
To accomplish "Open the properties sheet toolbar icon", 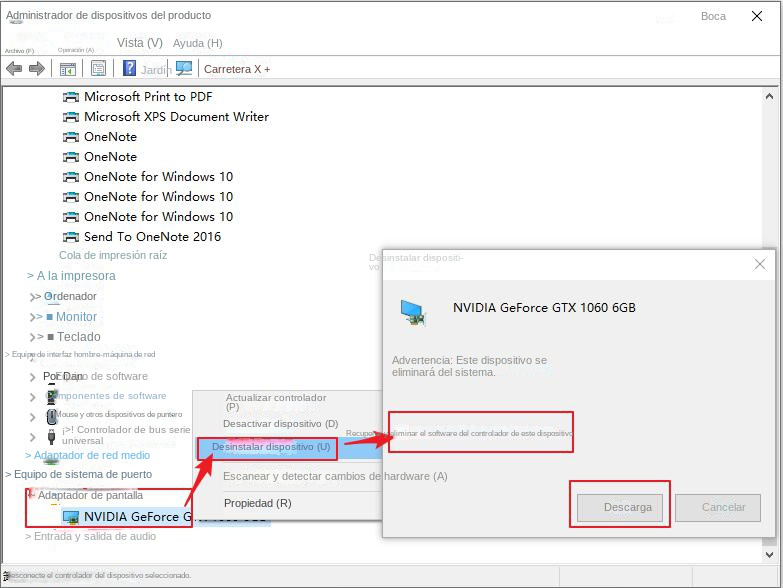I will click(x=98, y=68).
